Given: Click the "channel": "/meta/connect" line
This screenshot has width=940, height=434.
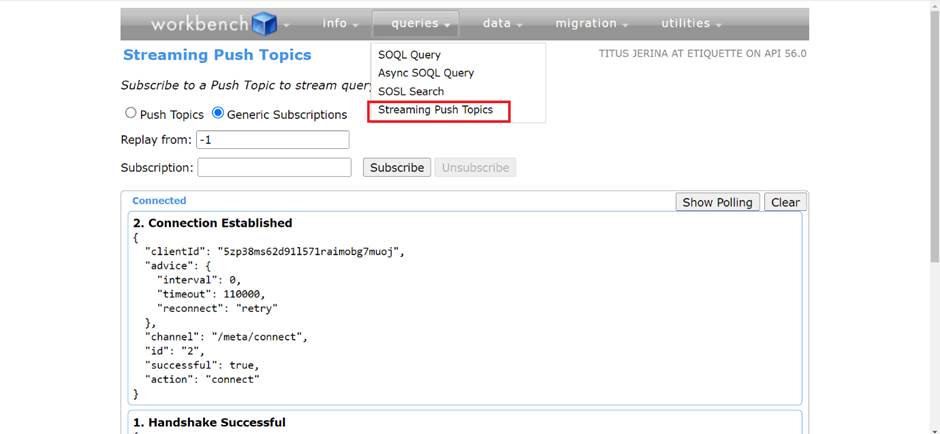Looking at the screenshot, I should [226, 337].
